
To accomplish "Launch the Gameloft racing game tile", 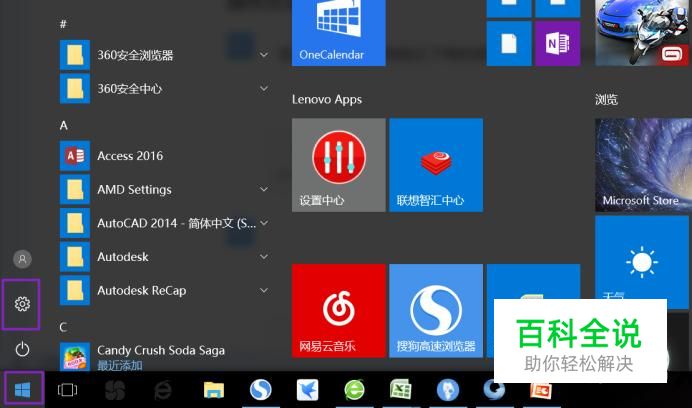I will coord(642,33).
